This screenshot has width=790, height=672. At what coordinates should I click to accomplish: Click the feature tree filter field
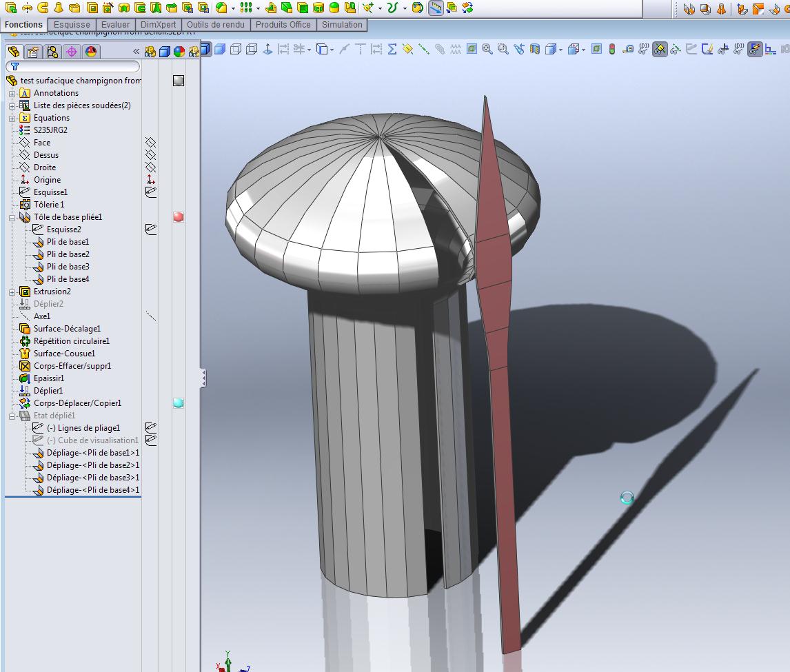[x=73, y=67]
